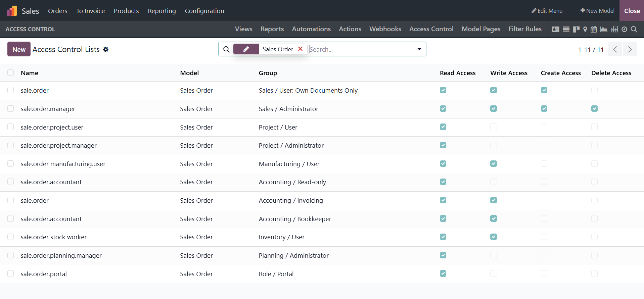Image resolution: width=644 pixels, height=299 pixels.
Task: Open the Reporting menu
Action: pyautogui.click(x=162, y=11)
